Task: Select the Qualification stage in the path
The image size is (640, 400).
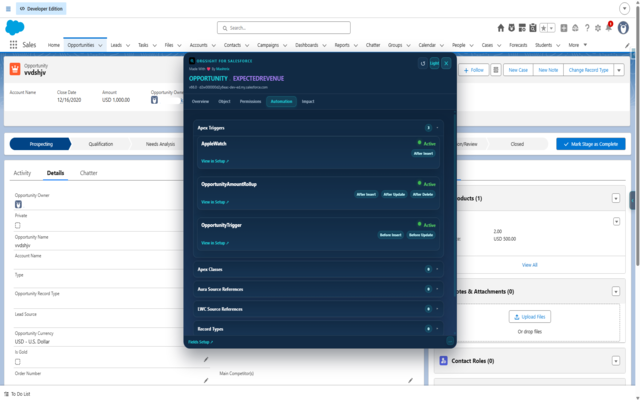Action: point(101,144)
